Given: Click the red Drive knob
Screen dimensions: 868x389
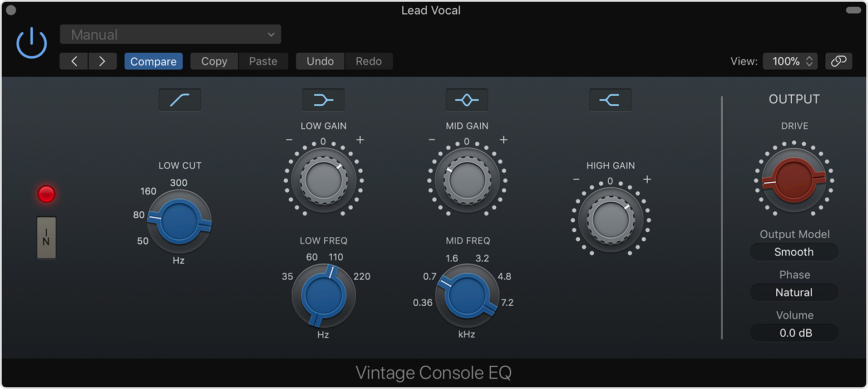Looking at the screenshot, I should pos(794,181).
